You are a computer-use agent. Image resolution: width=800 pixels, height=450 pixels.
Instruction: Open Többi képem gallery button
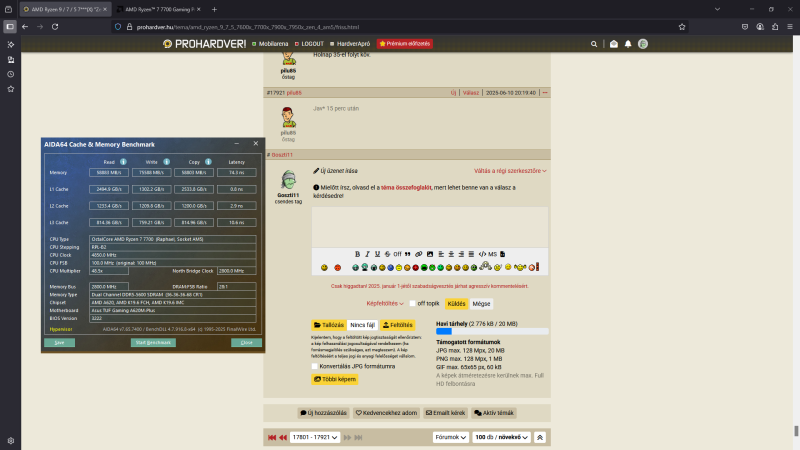[335, 379]
